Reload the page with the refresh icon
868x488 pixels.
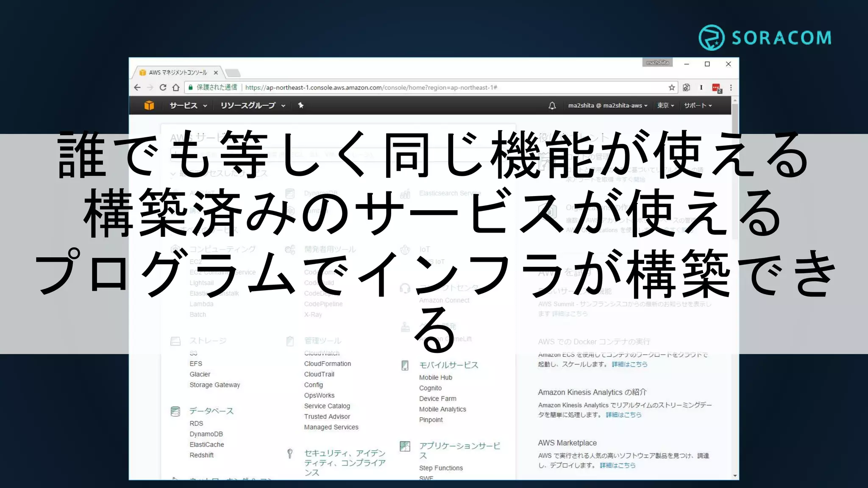[163, 88]
